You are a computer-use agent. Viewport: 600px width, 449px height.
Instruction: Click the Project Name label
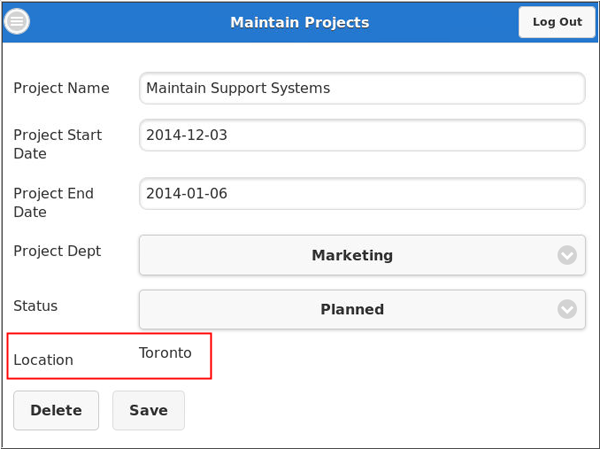[x=61, y=88]
